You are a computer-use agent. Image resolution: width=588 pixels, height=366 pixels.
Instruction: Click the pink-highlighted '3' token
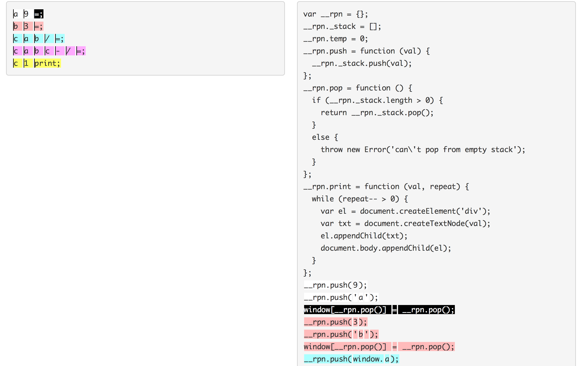pos(28,26)
